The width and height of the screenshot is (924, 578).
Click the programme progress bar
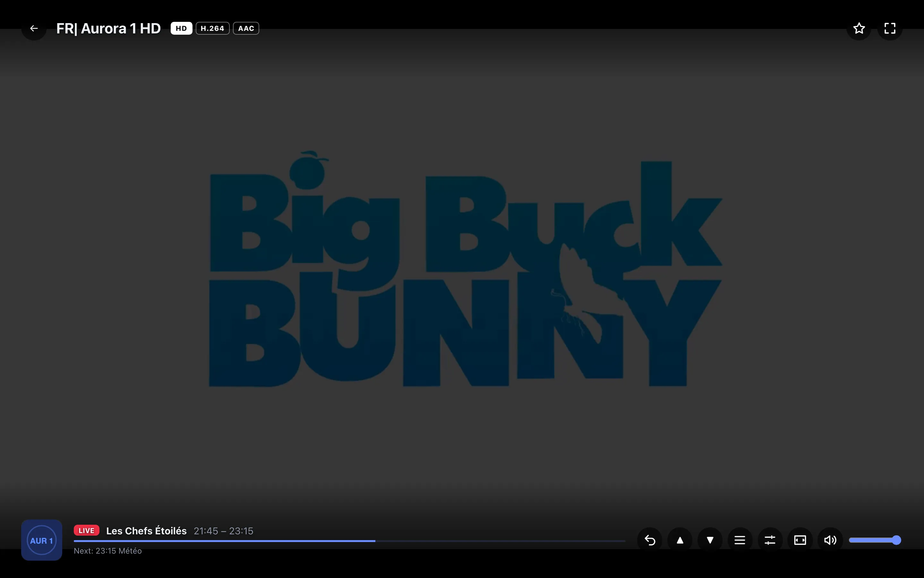(350, 541)
